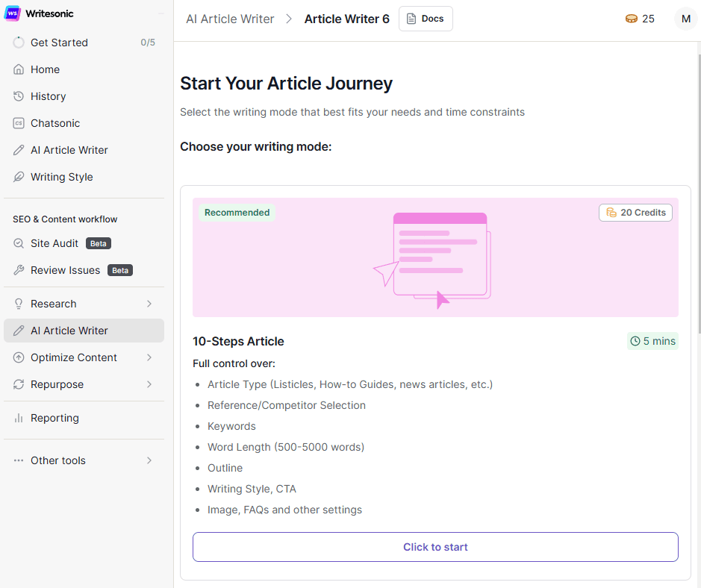Open Chatsonic from the sidebar icon

pos(19,123)
